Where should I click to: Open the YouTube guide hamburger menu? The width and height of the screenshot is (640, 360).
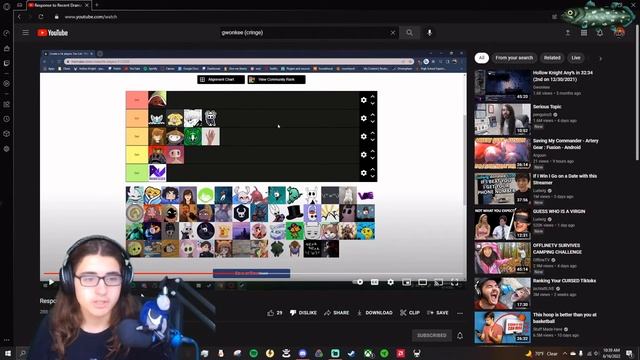(26, 33)
